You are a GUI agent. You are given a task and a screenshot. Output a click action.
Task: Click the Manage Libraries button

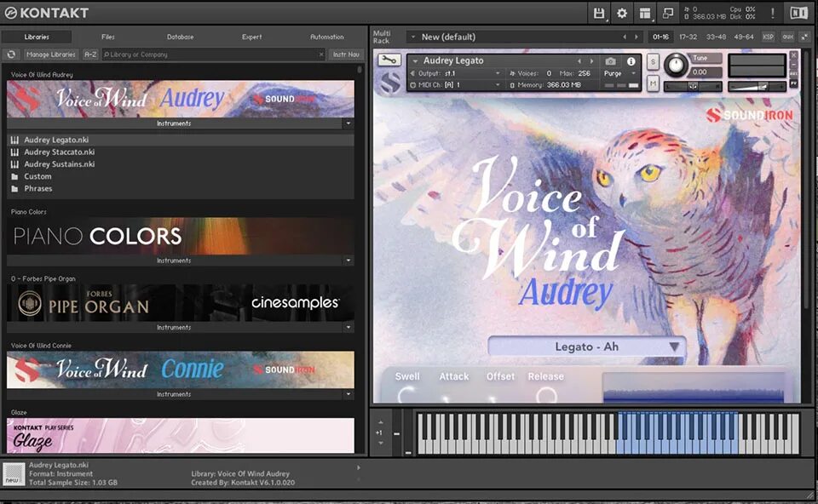[51, 54]
